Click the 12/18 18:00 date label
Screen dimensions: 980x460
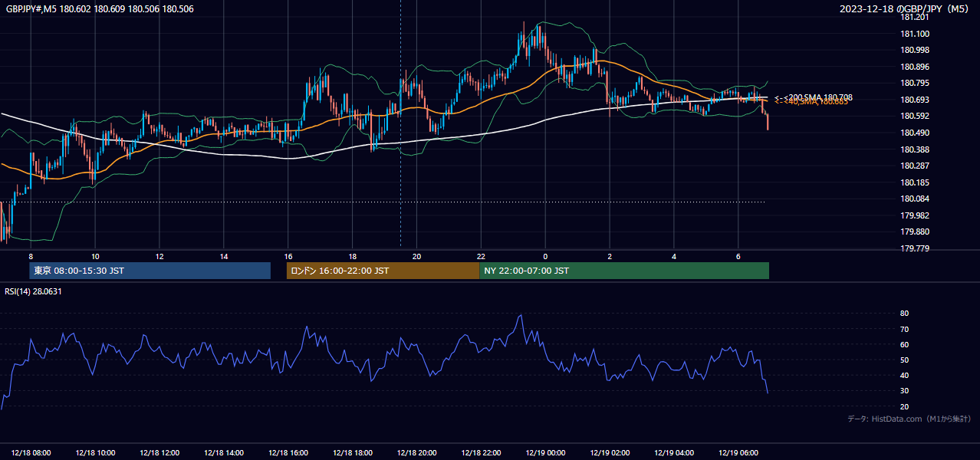353,453
